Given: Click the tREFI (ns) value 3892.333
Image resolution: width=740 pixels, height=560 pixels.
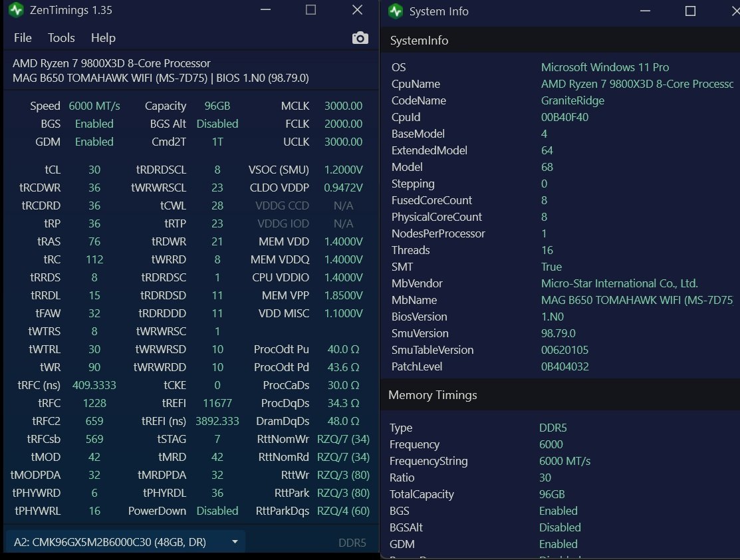Looking at the screenshot, I should point(217,421).
